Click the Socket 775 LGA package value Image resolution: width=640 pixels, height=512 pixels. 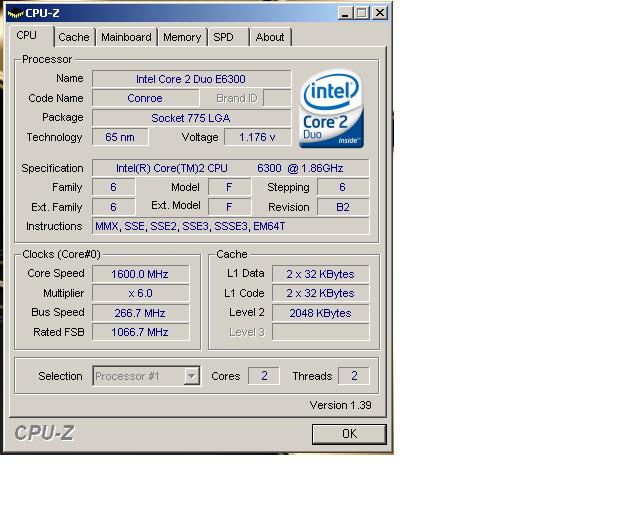191,118
